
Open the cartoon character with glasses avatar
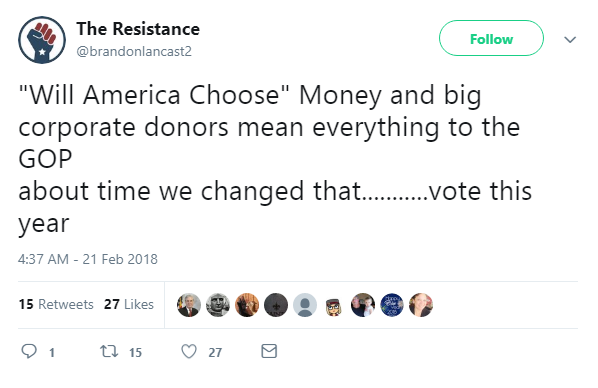(x=334, y=305)
